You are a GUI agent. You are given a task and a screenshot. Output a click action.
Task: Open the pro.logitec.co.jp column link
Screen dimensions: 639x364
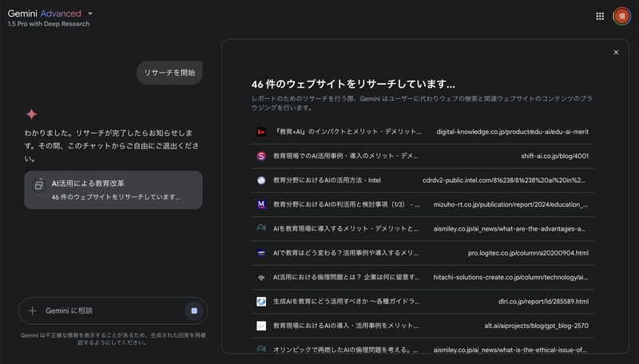(528, 253)
